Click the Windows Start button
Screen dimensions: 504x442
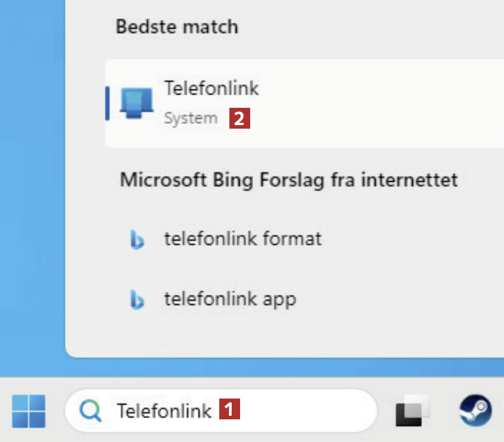click(x=28, y=410)
